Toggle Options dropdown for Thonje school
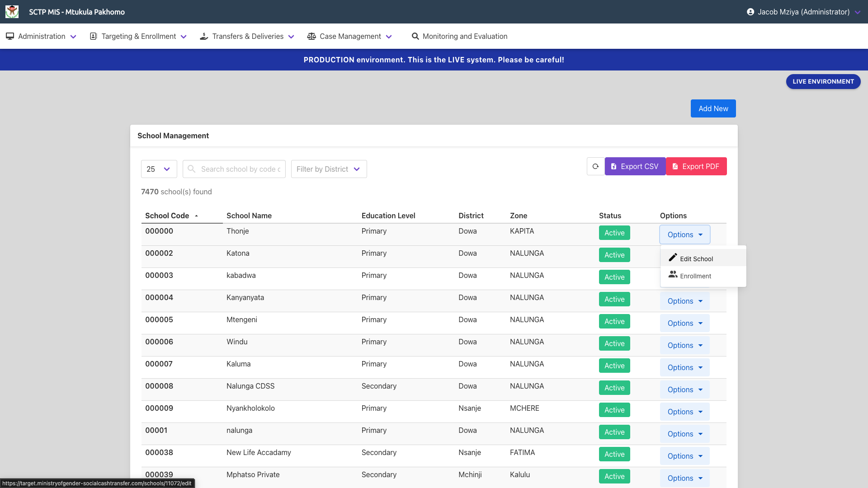The width and height of the screenshot is (868, 488). [684, 235]
